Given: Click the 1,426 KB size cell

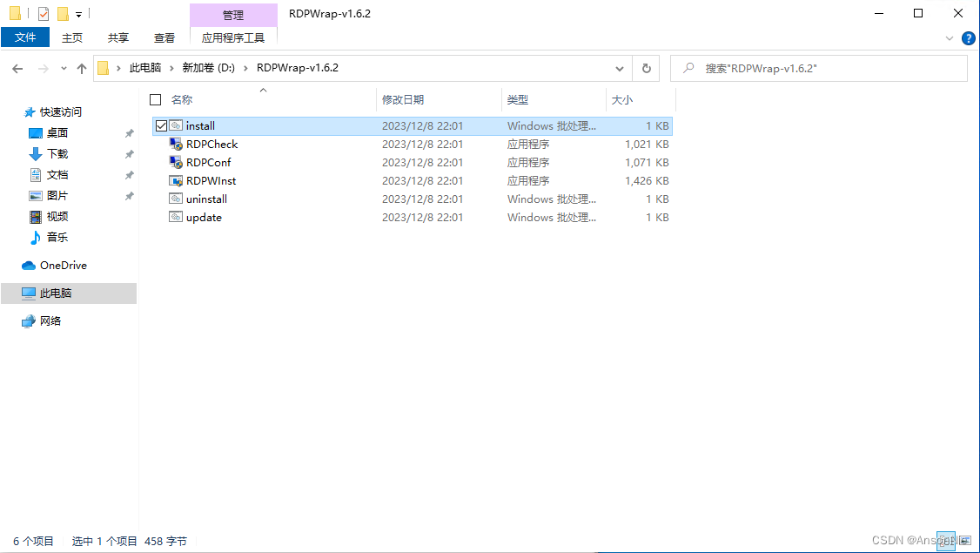Looking at the screenshot, I should pyautogui.click(x=647, y=181).
